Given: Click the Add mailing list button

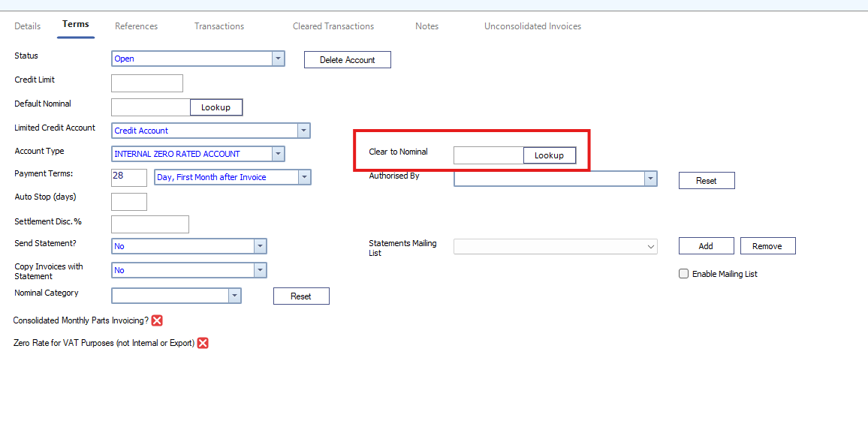Looking at the screenshot, I should click(x=706, y=246).
